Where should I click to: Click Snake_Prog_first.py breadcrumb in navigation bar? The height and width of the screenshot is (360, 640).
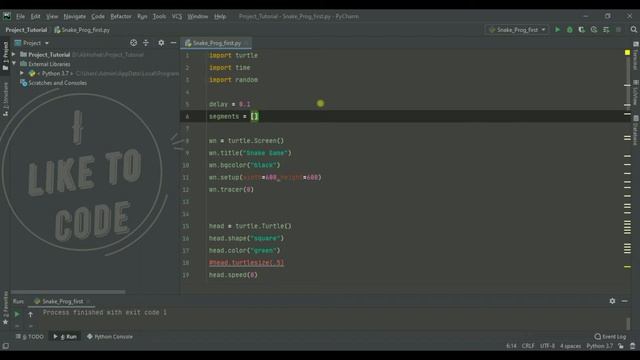[x=82, y=30]
